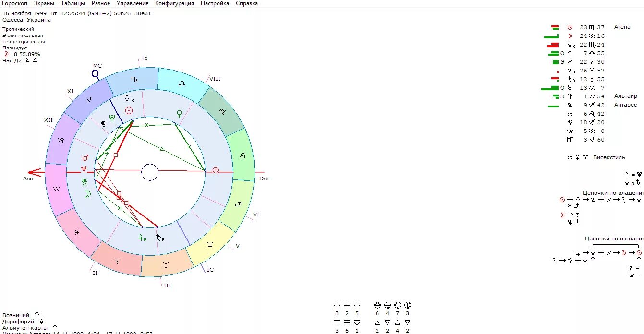Open the Конфигурация menu
The width and height of the screenshot is (644, 334).
pos(175,3)
